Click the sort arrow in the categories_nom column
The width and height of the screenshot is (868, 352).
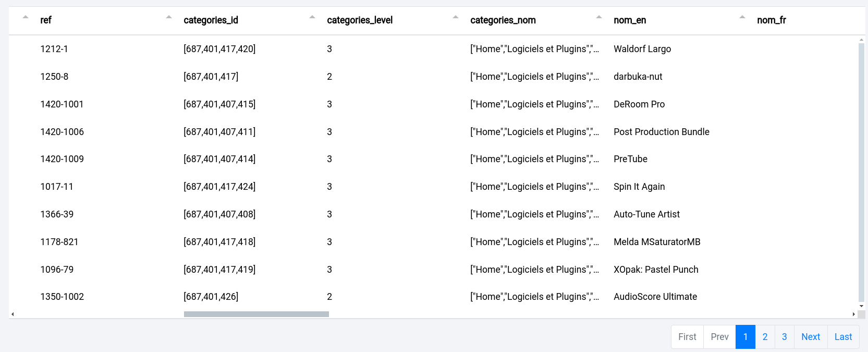[x=456, y=17]
